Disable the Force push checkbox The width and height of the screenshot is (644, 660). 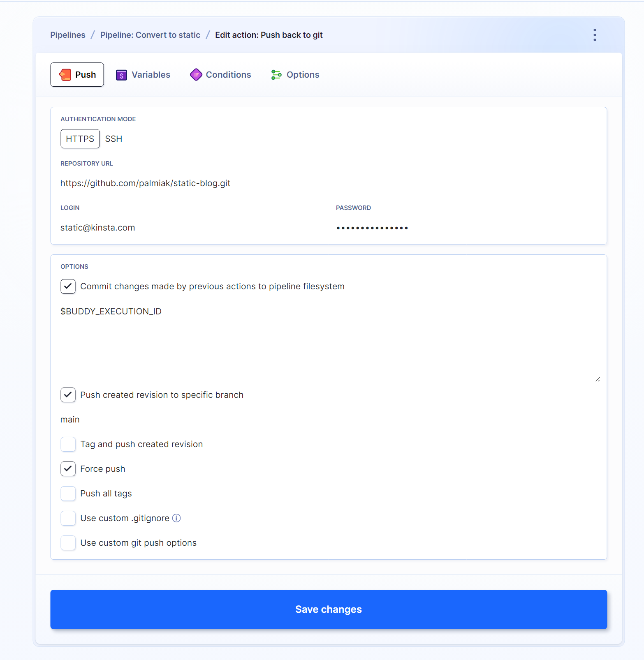click(x=68, y=469)
